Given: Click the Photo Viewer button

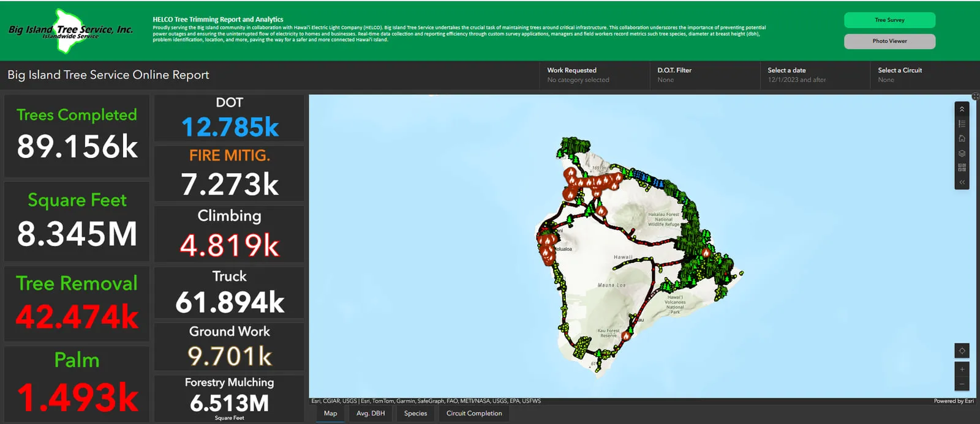Looking at the screenshot, I should 889,41.
